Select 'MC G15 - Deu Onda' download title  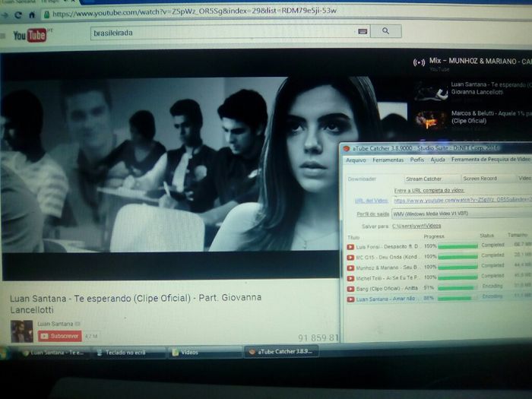(386, 257)
